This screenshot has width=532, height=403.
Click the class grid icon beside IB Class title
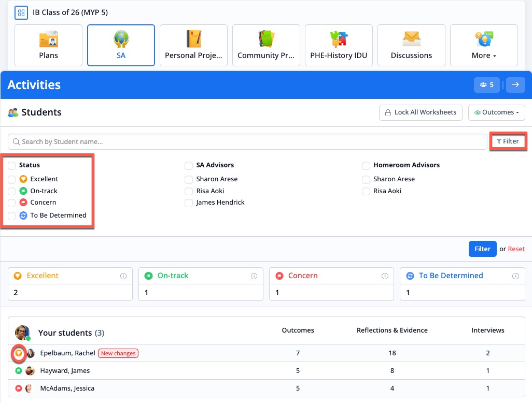21,12
